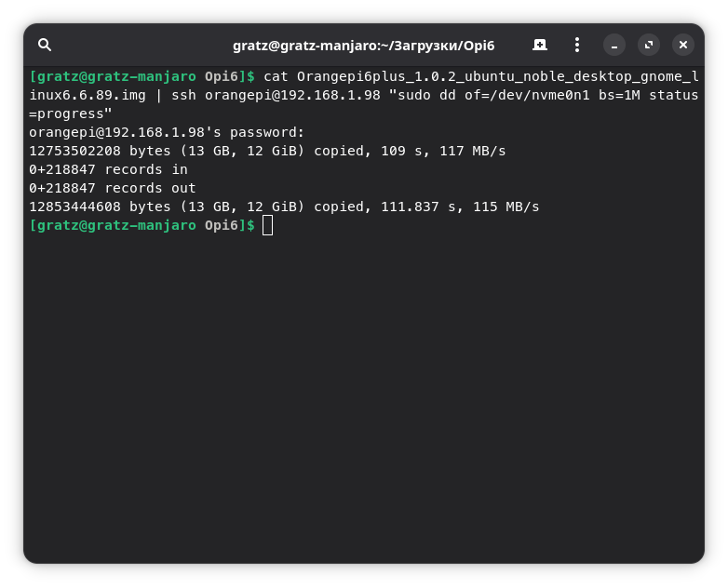
Task: Open a new tab with the plus icon
Action: click(540, 45)
